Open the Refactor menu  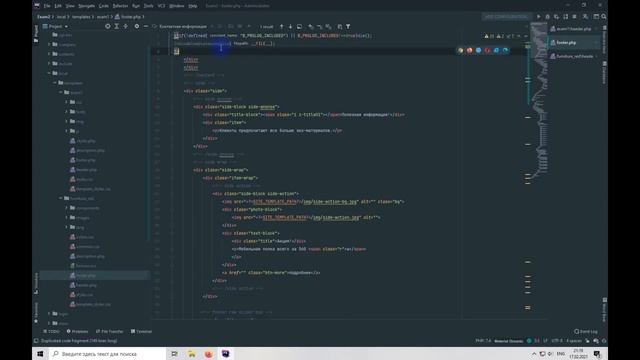120,6
